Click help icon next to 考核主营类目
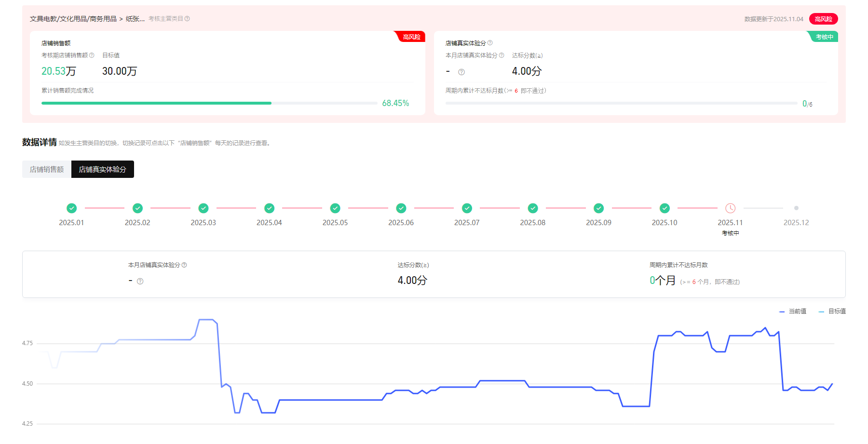 point(187,19)
